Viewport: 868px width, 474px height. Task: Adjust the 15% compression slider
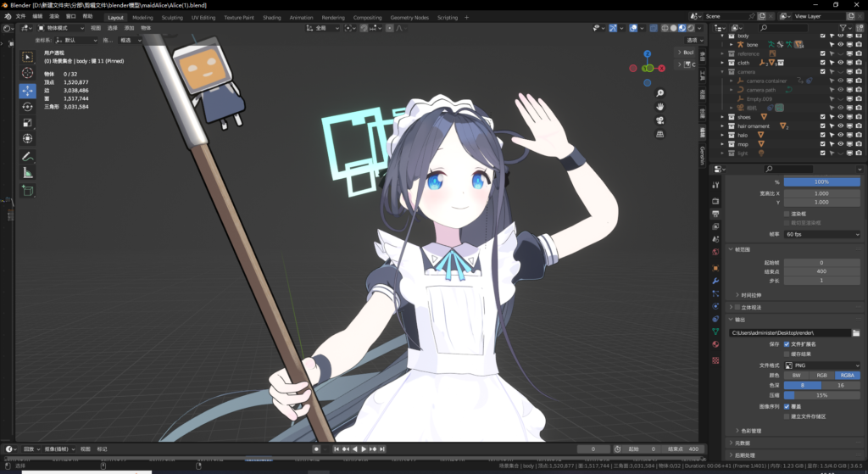822,395
